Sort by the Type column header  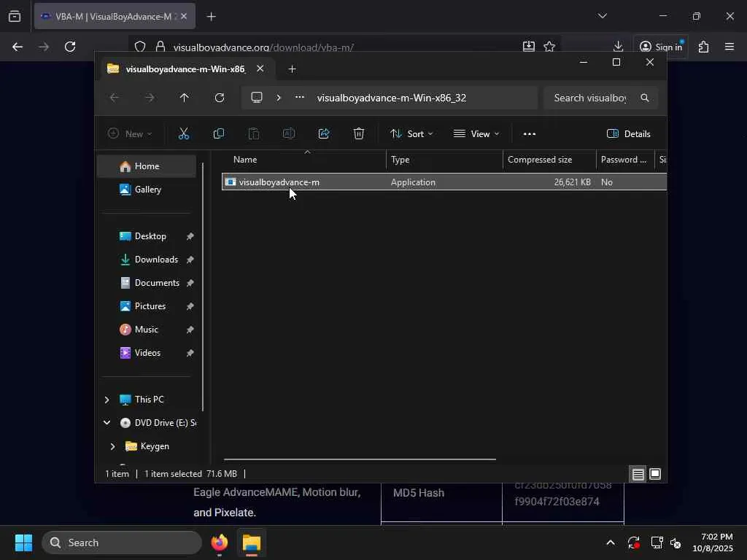pyautogui.click(x=400, y=160)
